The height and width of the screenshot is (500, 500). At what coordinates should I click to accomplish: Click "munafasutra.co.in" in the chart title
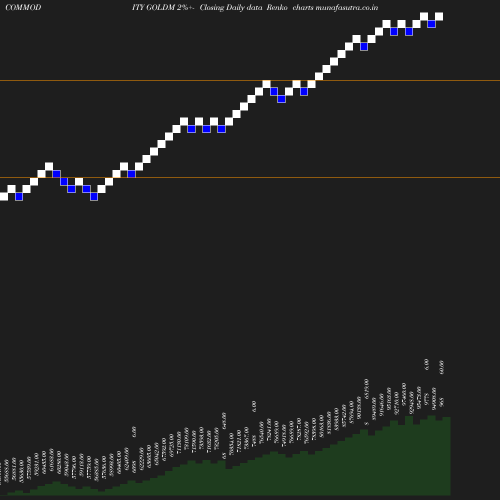(x=347, y=7)
